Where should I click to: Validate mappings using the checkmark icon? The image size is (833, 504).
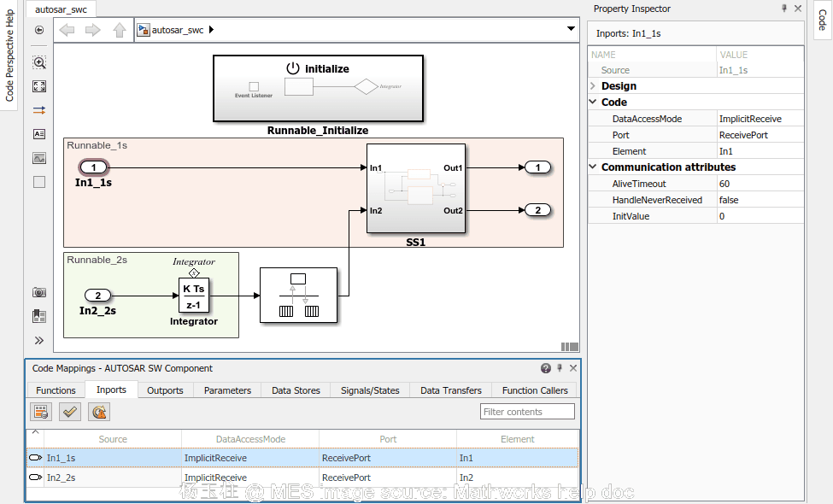69,411
